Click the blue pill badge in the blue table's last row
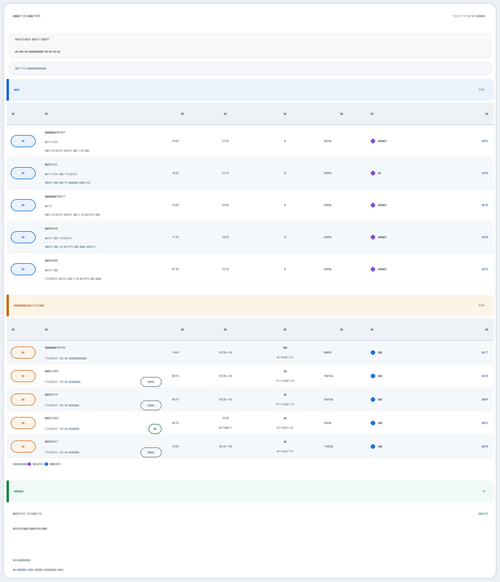Image resolution: width=500 pixels, height=582 pixels. click(x=23, y=269)
